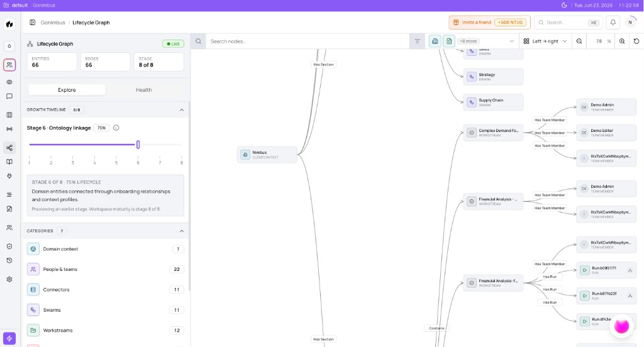Click the Growth Timeline slider handle
The width and height of the screenshot is (644, 347).
138,145
